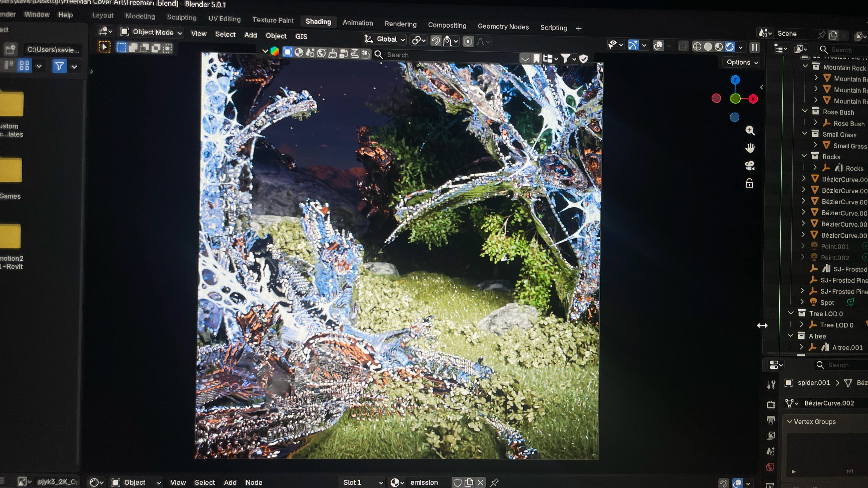Open the GIS menu in viewport header
The height and width of the screenshot is (488, 868).
click(301, 36)
